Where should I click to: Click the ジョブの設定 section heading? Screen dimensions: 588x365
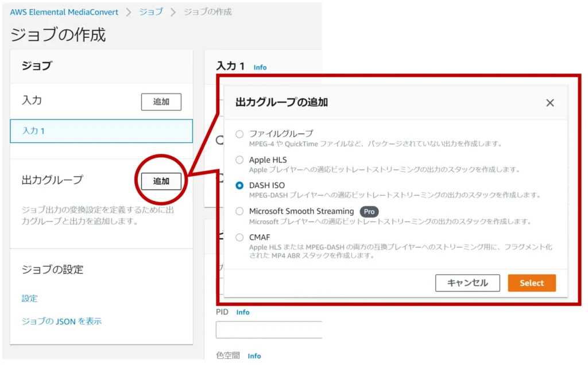(52, 270)
